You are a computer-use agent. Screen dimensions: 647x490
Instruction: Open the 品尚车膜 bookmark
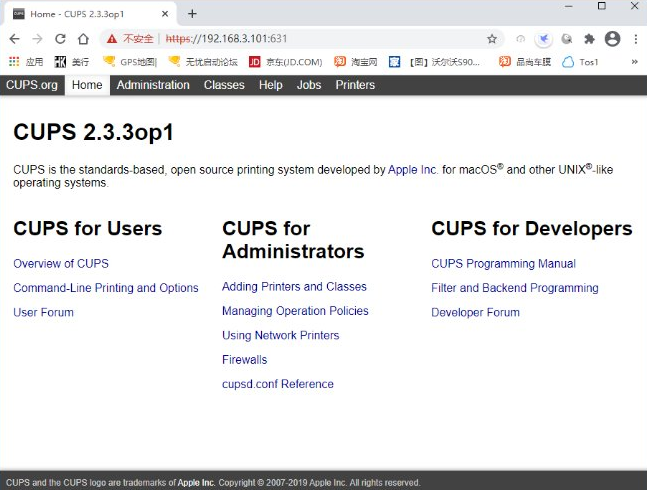pos(525,62)
